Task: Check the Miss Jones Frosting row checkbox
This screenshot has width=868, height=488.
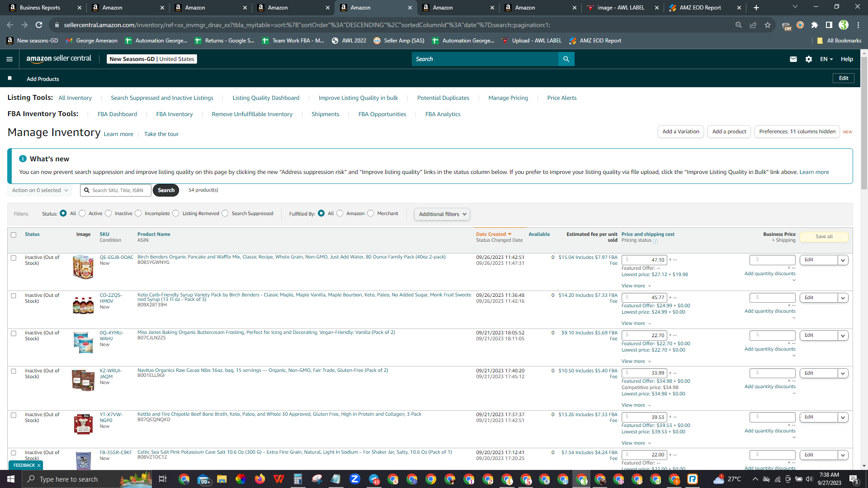Action: pos(14,333)
